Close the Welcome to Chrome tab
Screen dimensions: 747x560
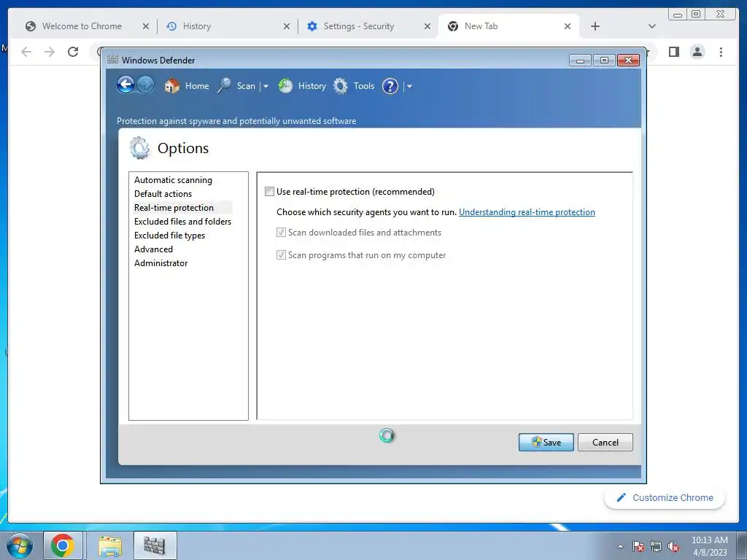(146, 26)
